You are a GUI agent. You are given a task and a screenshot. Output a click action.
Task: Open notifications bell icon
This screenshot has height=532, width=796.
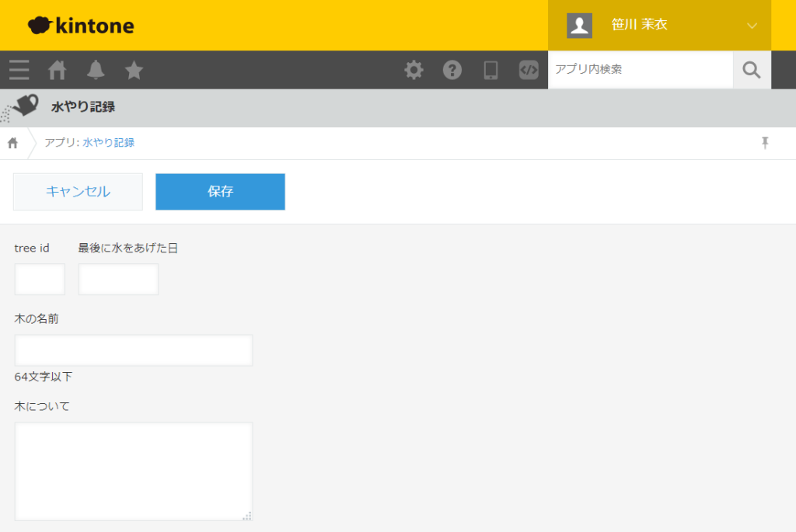96,70
